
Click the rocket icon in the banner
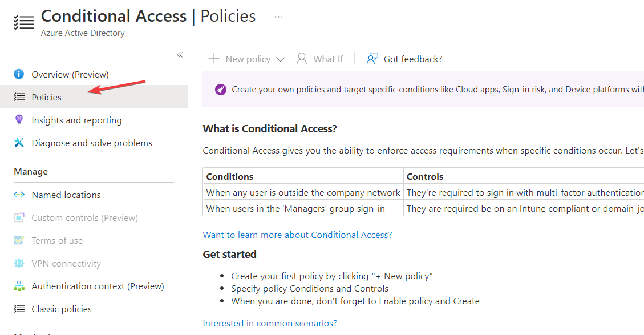[x=220, y=90]
